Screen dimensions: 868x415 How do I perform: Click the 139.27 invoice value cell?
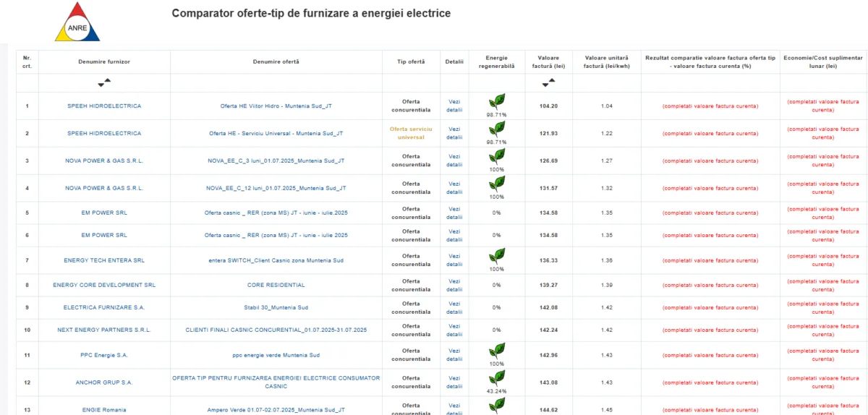(x=549, y=285)
